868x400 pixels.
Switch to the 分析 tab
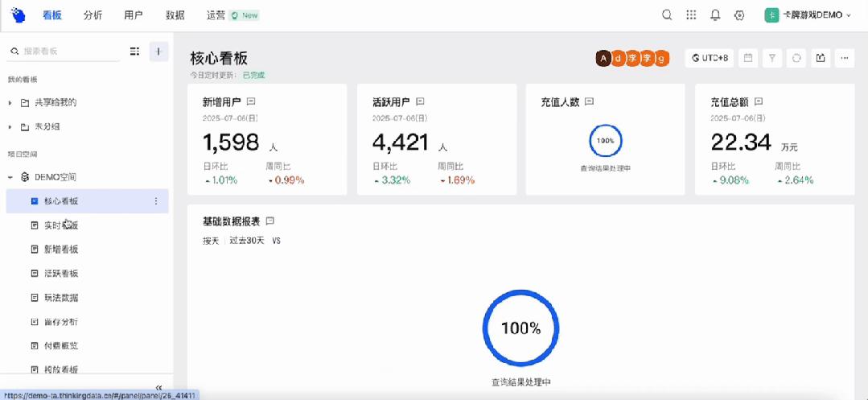point(93,15)
